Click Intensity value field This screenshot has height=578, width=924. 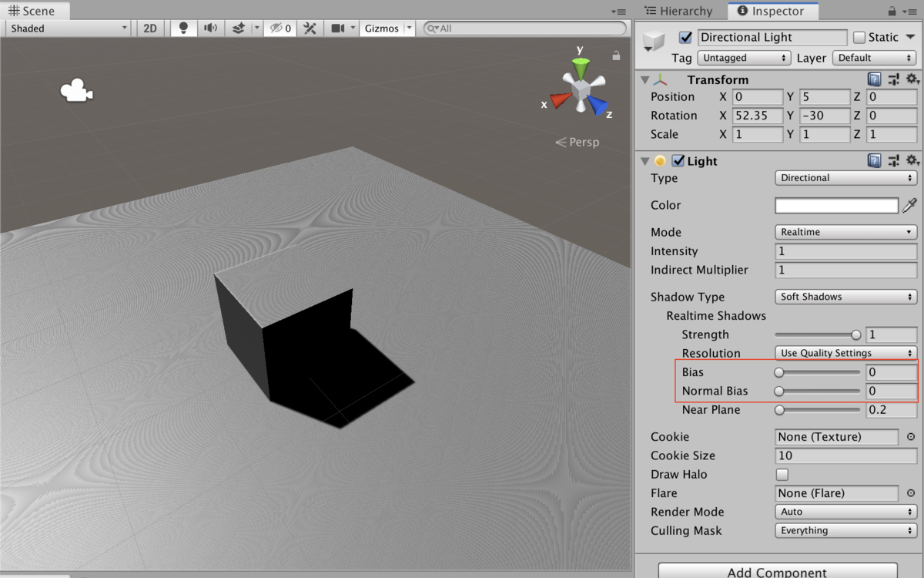(x=845, y=251)
